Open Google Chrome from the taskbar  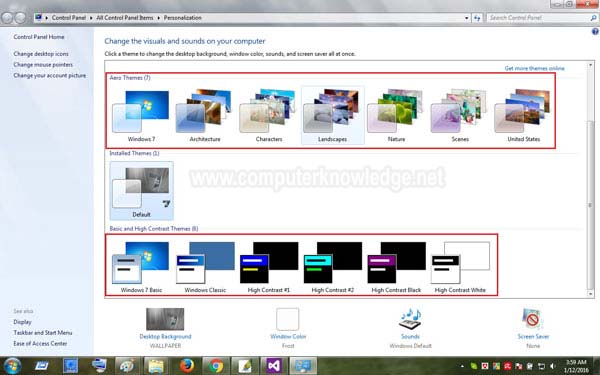coord(216,366)
